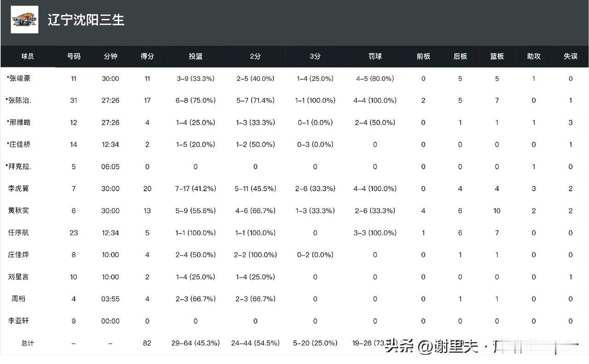The image size is (589, 364).
Task: Click 邢维皓's two-point 1-3 (33.3%)
Action: 255,123
